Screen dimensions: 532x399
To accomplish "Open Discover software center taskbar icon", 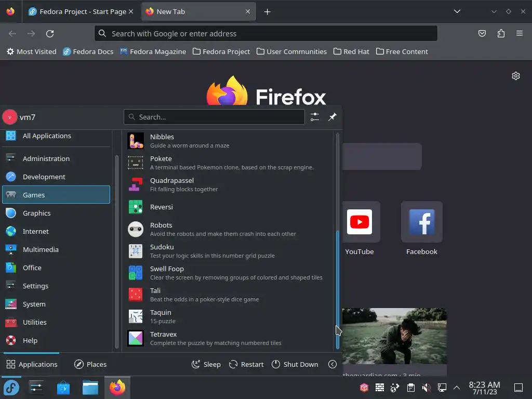I will tap(63, 388).
